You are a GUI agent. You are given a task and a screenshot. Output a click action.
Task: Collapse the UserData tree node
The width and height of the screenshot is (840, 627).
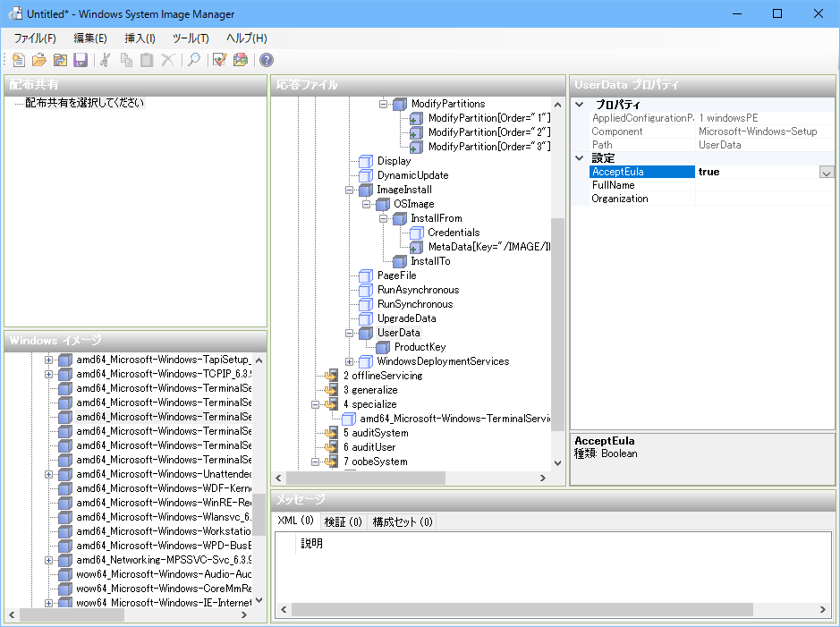pos(349,333)
